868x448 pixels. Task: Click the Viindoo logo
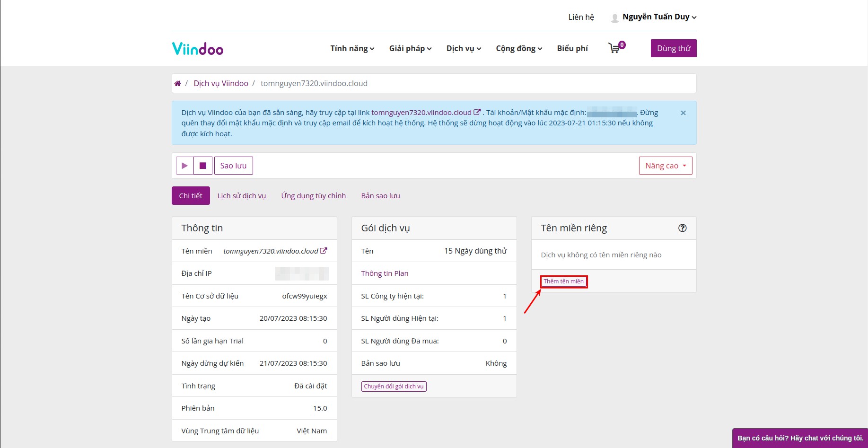197,48
